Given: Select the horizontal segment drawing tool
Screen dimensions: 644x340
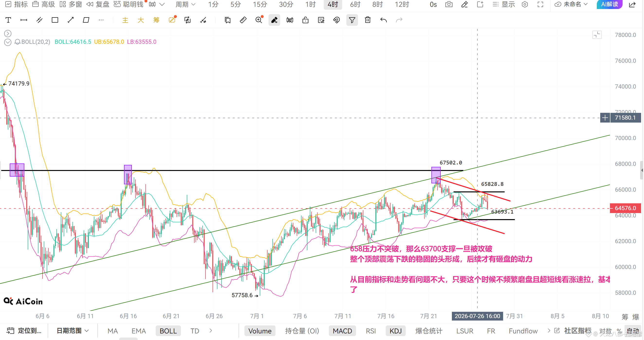Looking at the screenshot, I should pos(24,20).
